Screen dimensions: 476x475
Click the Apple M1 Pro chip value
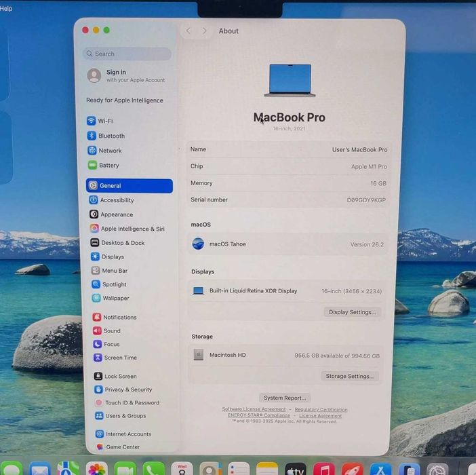pyautogui.click(x=369, y=166)
